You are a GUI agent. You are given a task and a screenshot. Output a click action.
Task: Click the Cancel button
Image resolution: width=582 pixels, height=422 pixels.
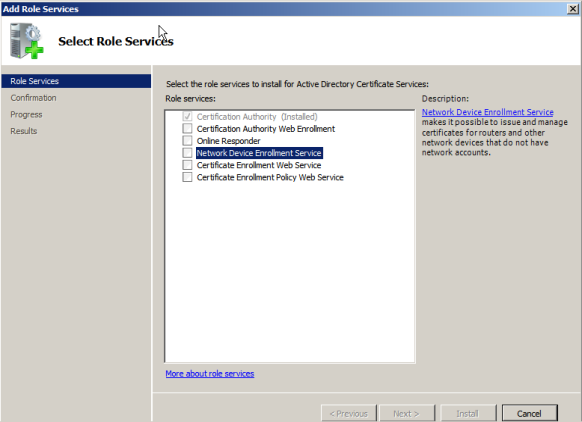coord(530,413)
